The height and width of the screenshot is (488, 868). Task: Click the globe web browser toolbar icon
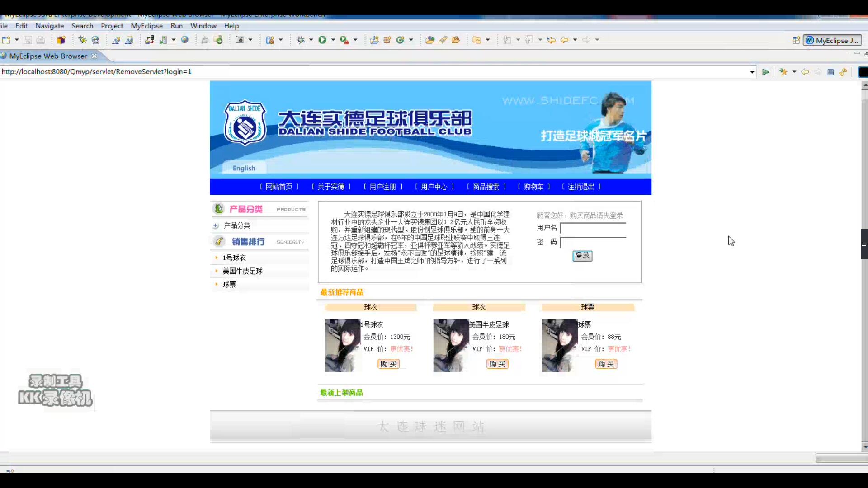click(x=184, y=40)
